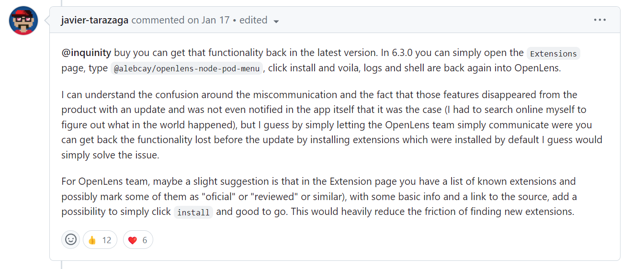Click the empty area of comment header bar
The height and width of the screenshot is (269, 644).
click(431, 20)
